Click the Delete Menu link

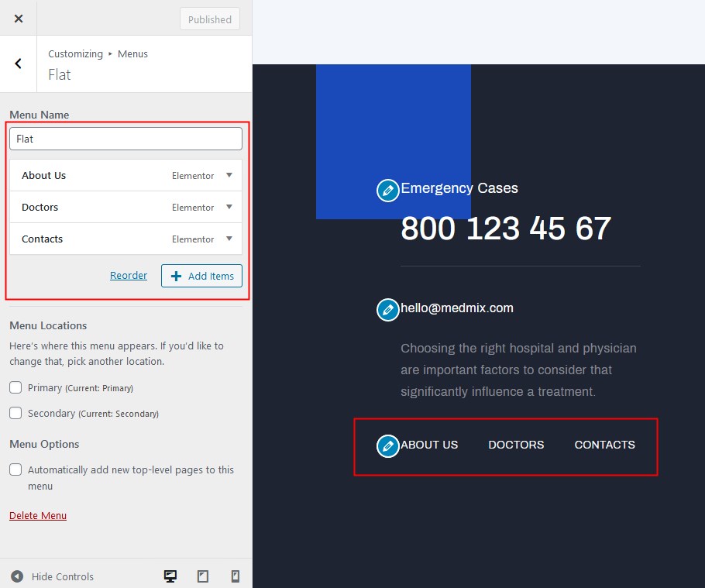tap(38, 516)
